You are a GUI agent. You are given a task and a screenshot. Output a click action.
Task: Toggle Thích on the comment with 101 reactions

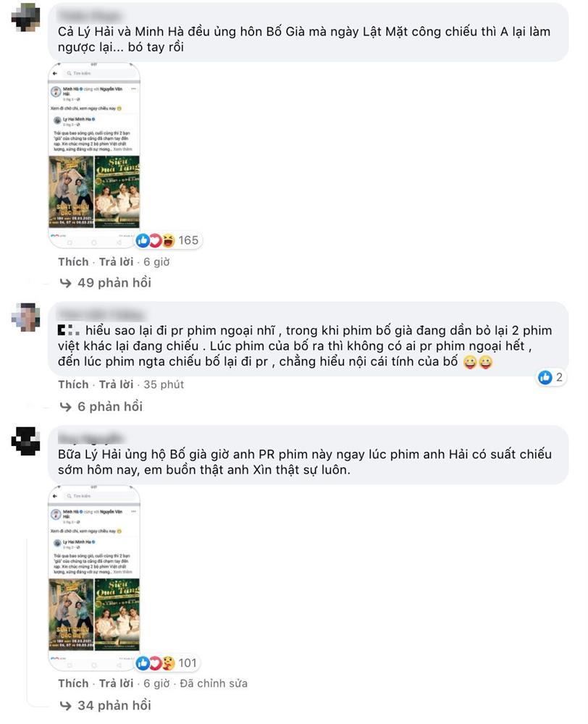click(x=73, y=683)
